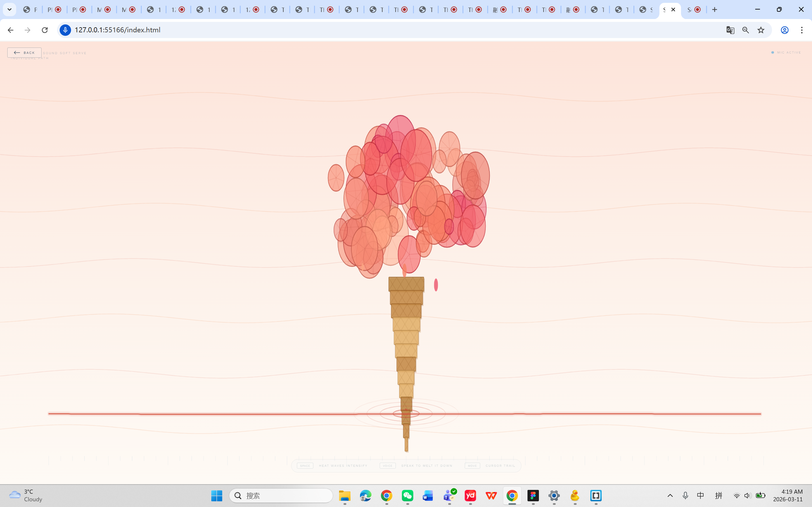Navigate back with the browser arrow
This screenshot has width=812, height=507.
(10, 30)
